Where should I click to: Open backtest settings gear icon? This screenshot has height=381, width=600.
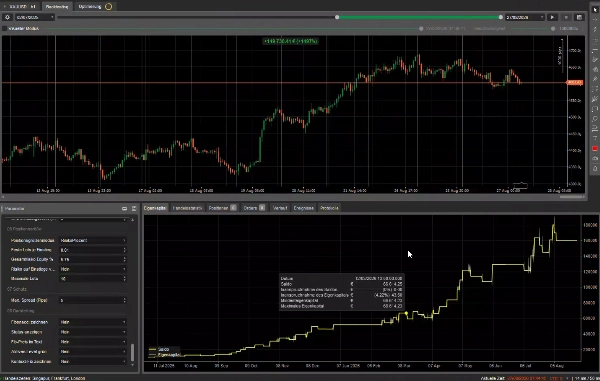7,17
